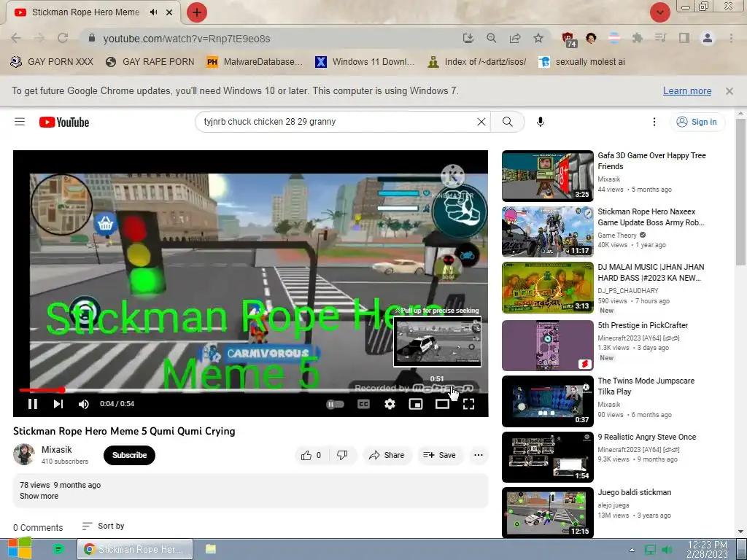Screen dimensions: 747x560
Task: Open the zoom magnifier in address bar
Action: pyautogui.click(x=491, y=38)
